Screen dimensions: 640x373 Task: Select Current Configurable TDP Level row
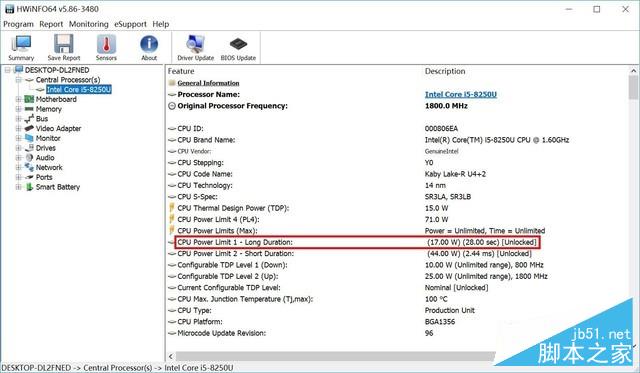click(x=398, y=288)
